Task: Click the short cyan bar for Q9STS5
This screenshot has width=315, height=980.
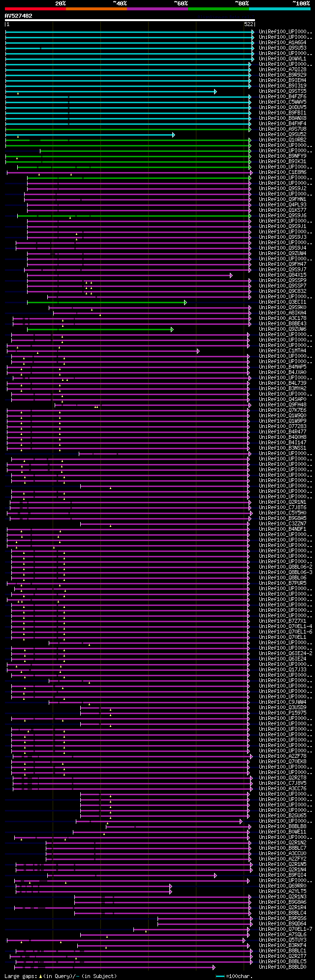Action: pyautogui.click(x=111, y=91)
